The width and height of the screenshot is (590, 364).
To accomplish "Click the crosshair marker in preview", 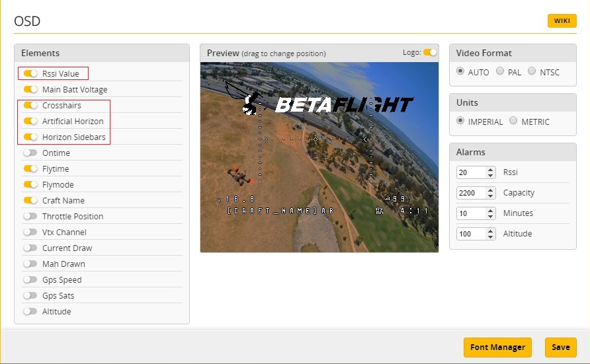I will coord(316,139).
